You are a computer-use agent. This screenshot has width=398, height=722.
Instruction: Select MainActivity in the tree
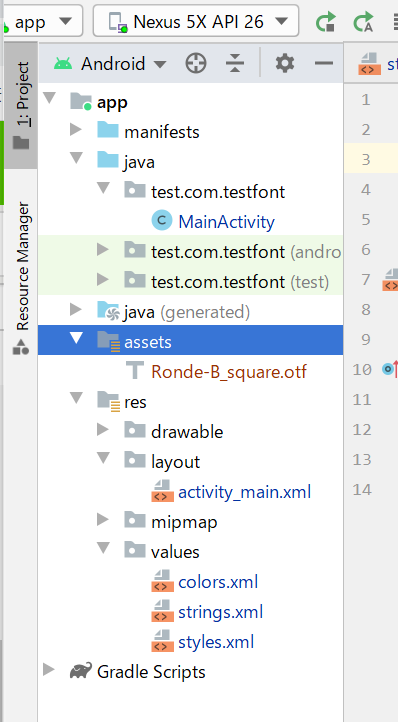coord(226,221)
